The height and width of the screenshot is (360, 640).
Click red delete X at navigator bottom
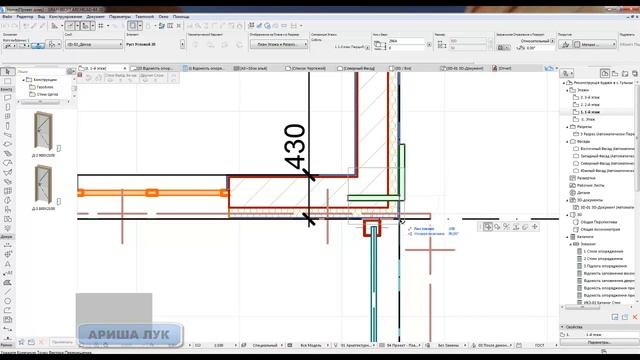click(635, 317)
